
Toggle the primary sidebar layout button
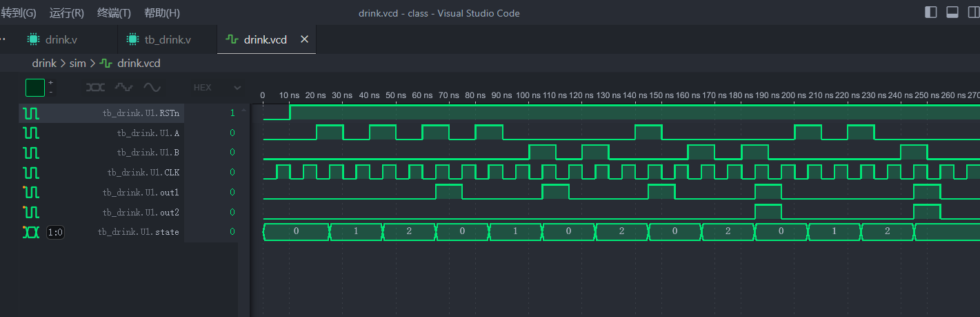(x=930, y=12)
